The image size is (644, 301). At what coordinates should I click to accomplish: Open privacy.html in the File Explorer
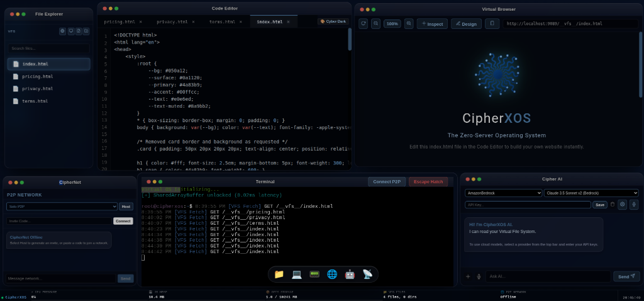tap(49, 89)
